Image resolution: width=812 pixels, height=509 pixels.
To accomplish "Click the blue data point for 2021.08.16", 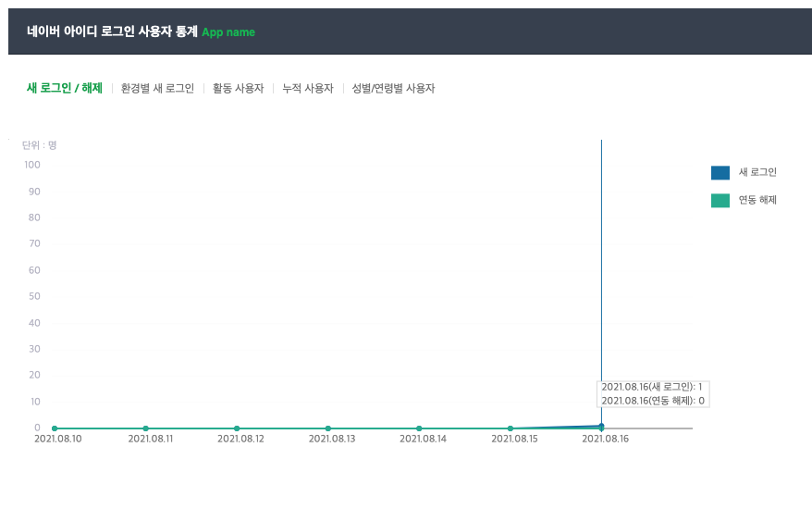I will pos(601,426).
